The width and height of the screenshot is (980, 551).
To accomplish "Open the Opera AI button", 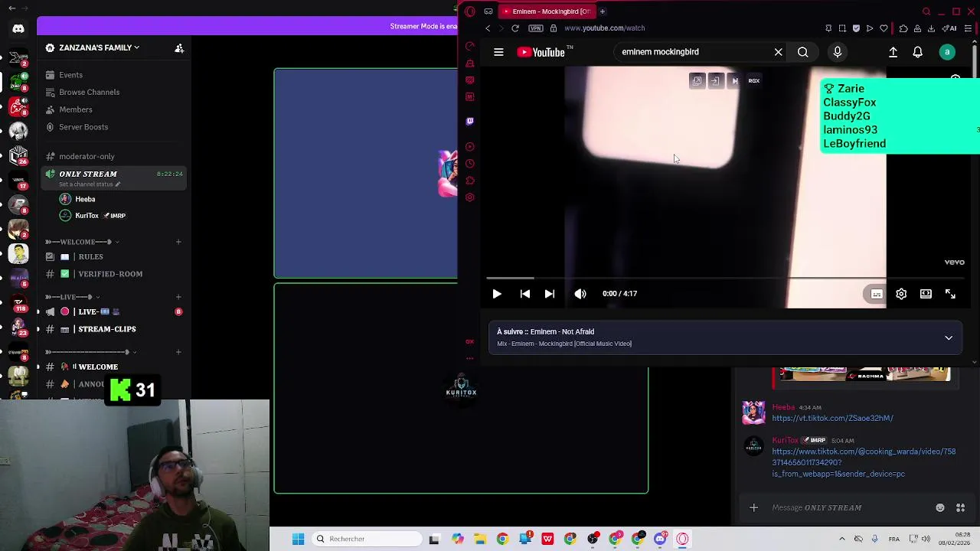I will 950,28.
